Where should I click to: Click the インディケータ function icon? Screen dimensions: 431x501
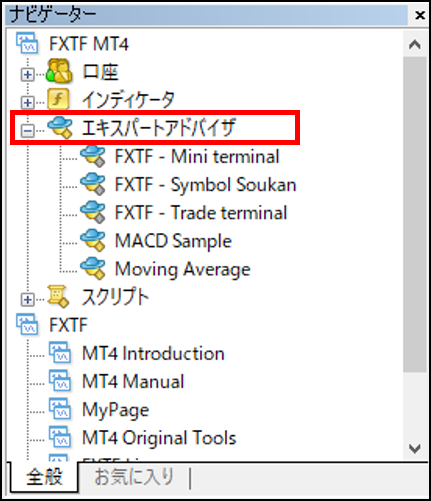(x=58, y=99)
